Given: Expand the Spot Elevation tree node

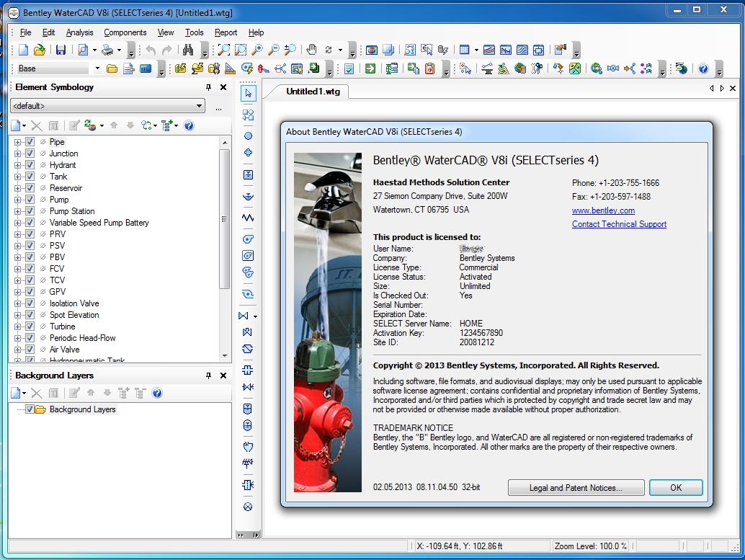Looking at the screenshot, I should [17, 315].
